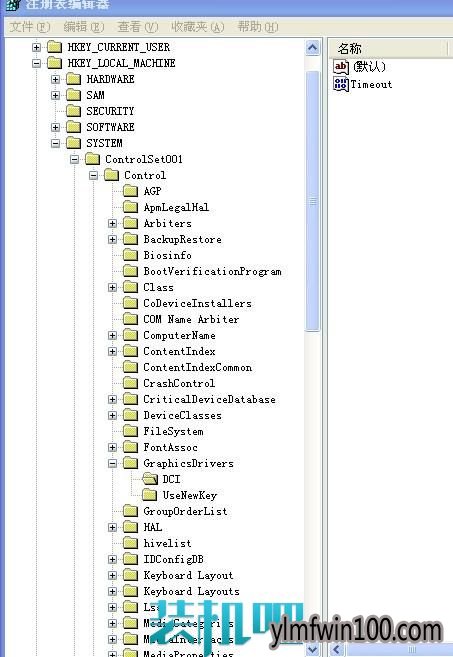Expand the HKEY_CURRENT_USER key
Viewport: 453px width, 657px height.
point(36,47)
